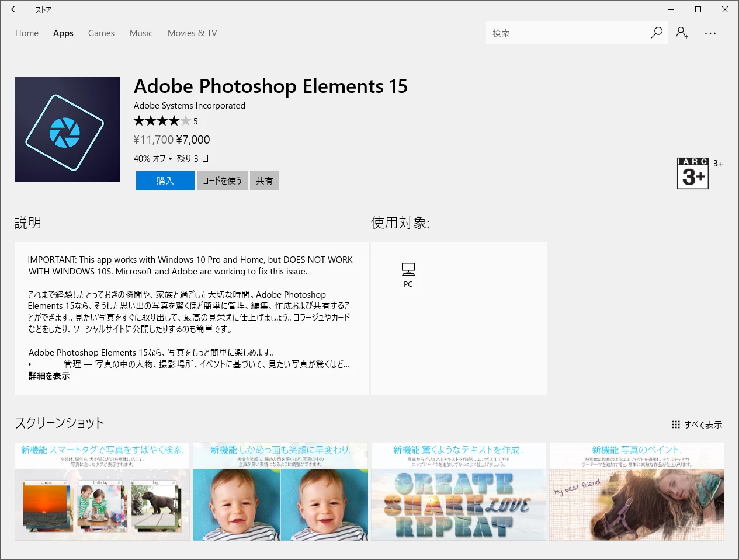
Task: Click the PC device icon
Action: [x=408, y=269]
